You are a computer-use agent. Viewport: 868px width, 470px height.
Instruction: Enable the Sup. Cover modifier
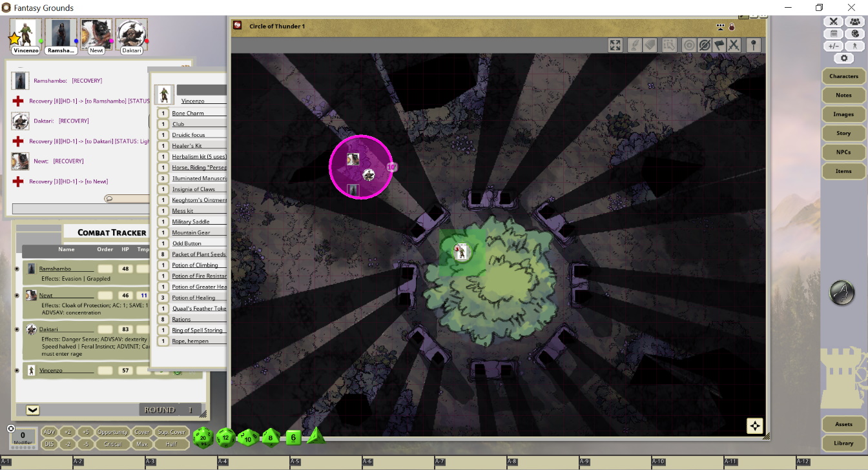172,432
